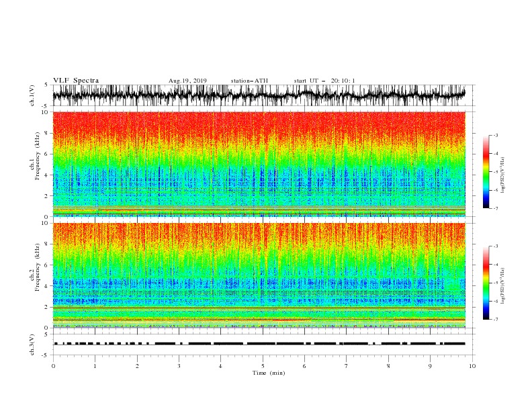532x411 pixels.
Task: Click the ch.1 waveform trace plot
Action: click(259, 95)
